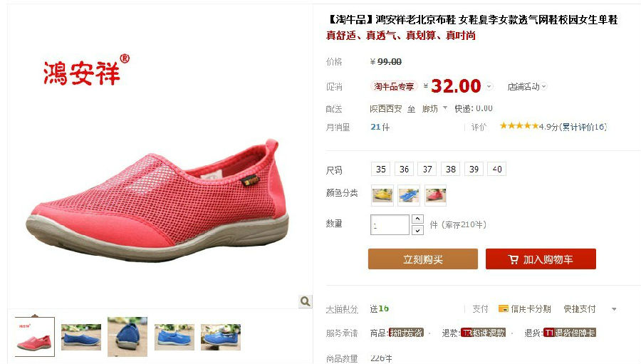
Task: Select shoe size 38
Action: (451, 169)
